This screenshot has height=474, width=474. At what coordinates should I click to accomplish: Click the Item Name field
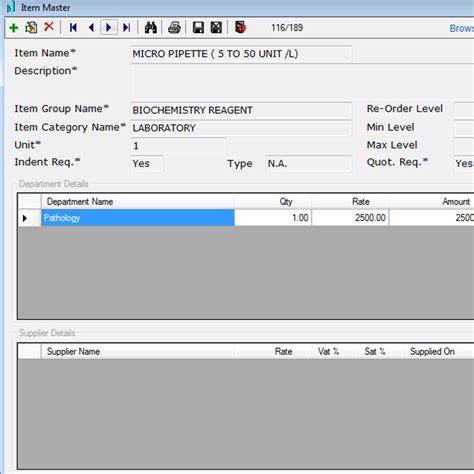coord(241,54)
